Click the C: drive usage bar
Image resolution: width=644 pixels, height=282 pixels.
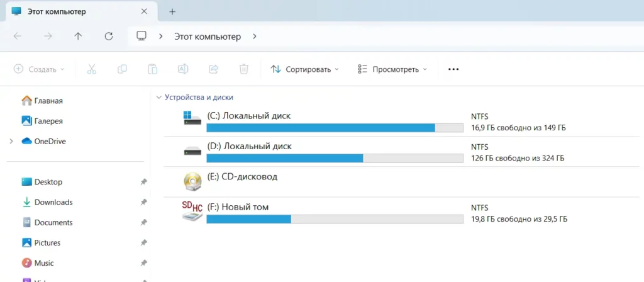tap(335, 128)
